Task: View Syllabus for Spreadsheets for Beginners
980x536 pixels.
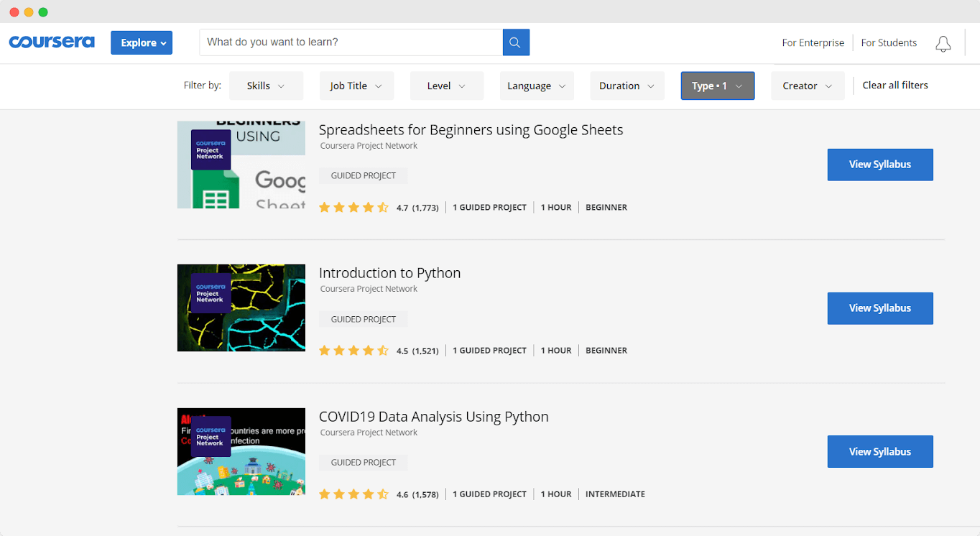Action: [880, 165]
